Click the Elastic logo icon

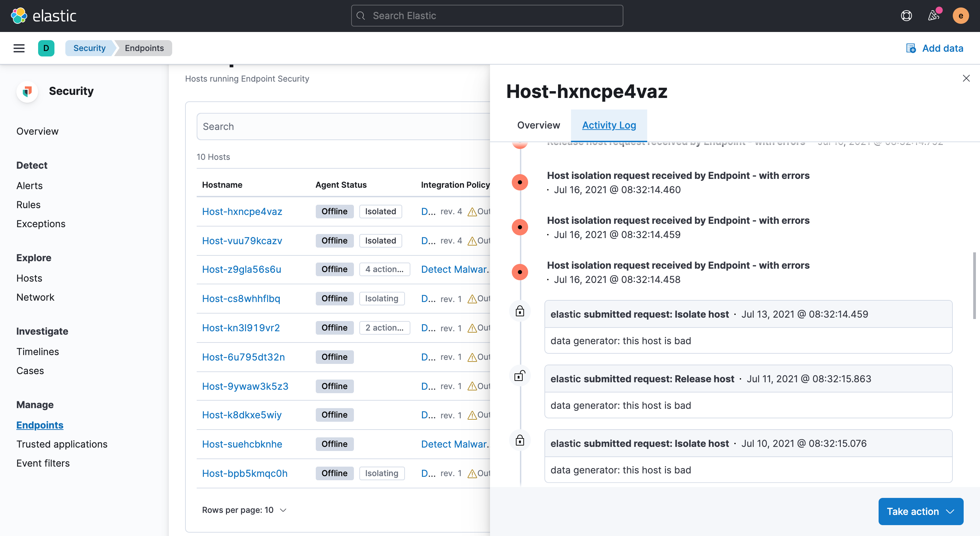pyautogui.click(x=19, y=16)
